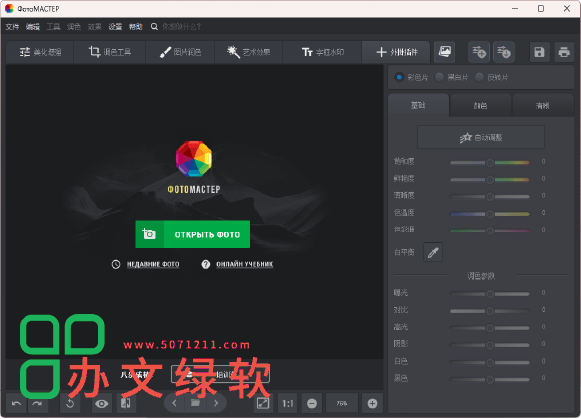The height and width of the screenshot is (419, 581).
Task: Click the 对比 contrast slider handle
Action: (490, 311)
